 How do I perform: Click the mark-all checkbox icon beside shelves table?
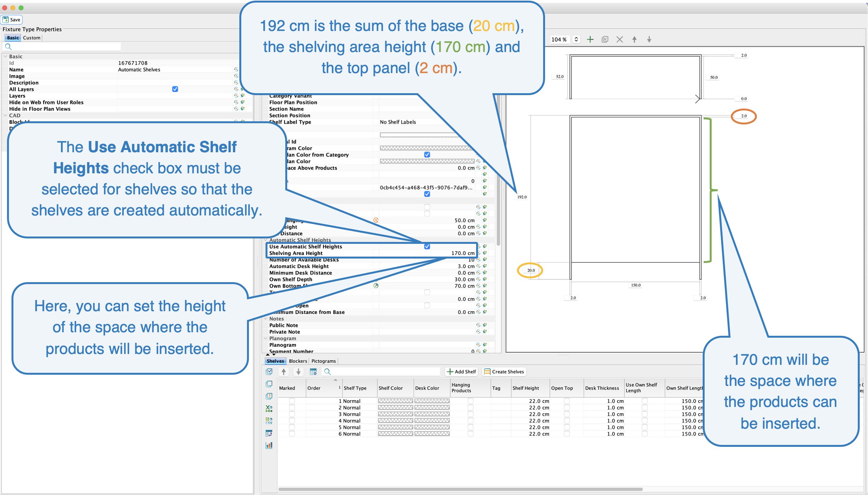(x=269, y=372)
